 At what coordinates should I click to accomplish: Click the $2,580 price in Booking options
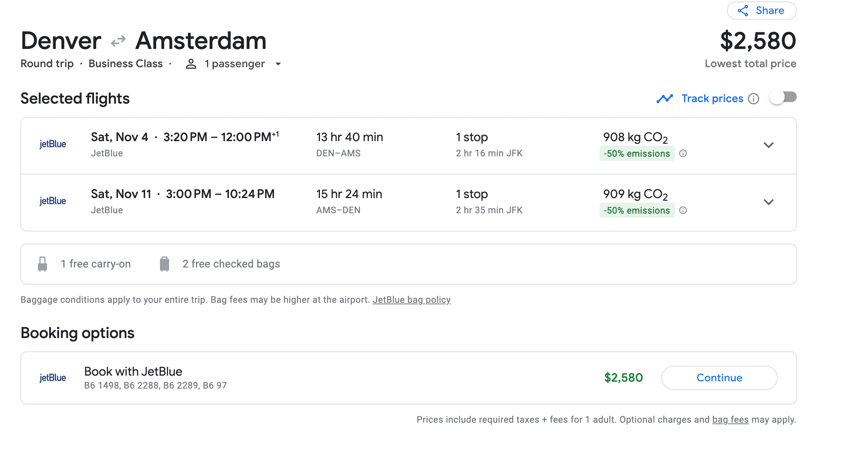pos(624,378)
